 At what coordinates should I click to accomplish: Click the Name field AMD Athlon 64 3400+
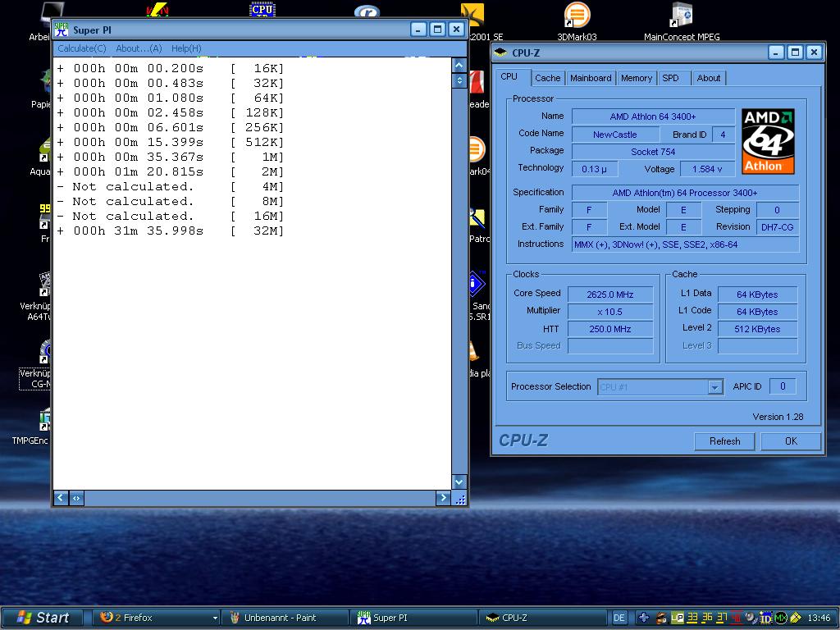coord(653,116)
